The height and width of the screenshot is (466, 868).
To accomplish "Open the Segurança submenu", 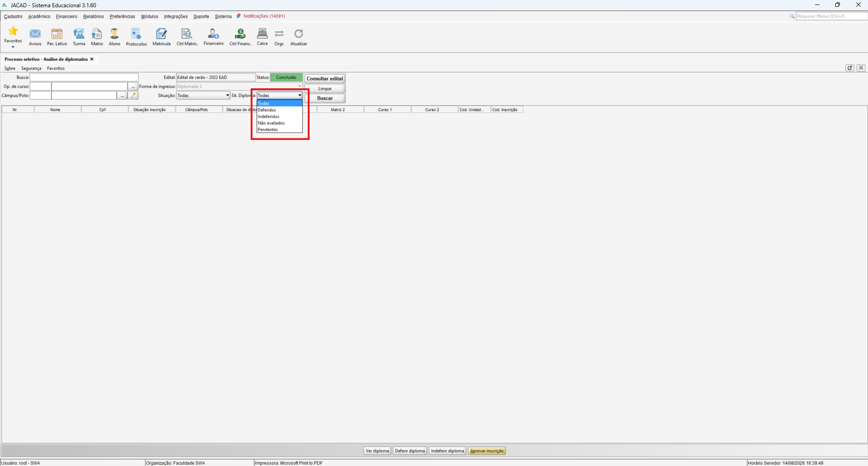I will [x=31, y=68].
